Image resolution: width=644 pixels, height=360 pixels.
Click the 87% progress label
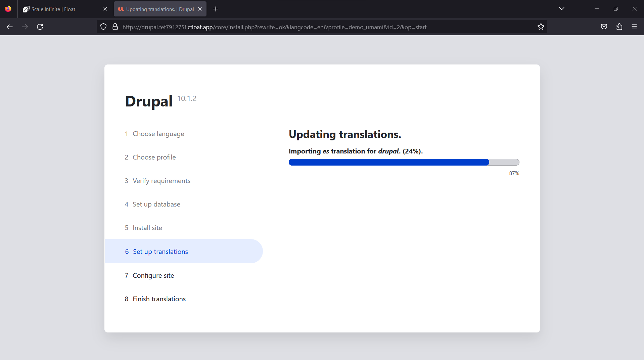514,173
